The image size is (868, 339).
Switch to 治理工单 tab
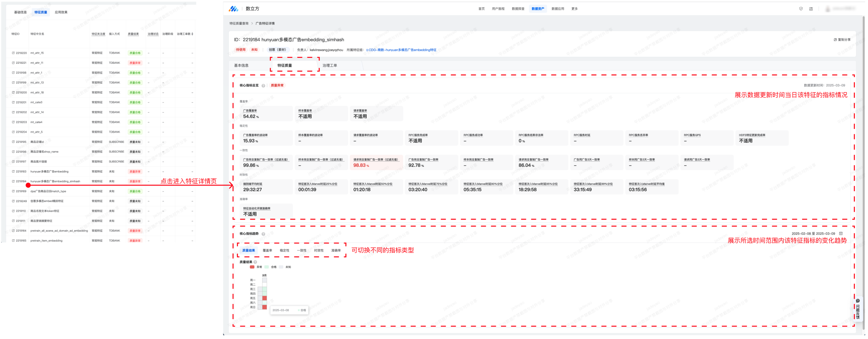tap(330, 65)
